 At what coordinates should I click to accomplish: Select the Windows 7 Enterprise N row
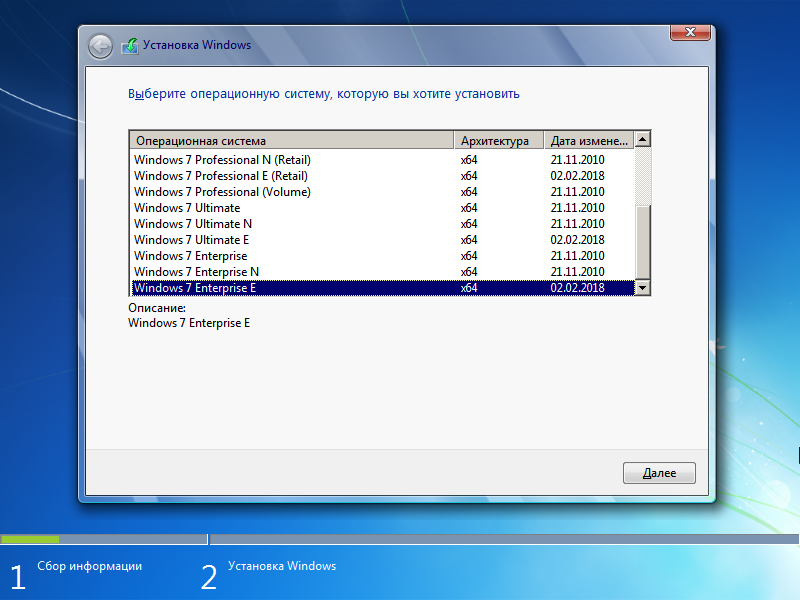[383, 272]
